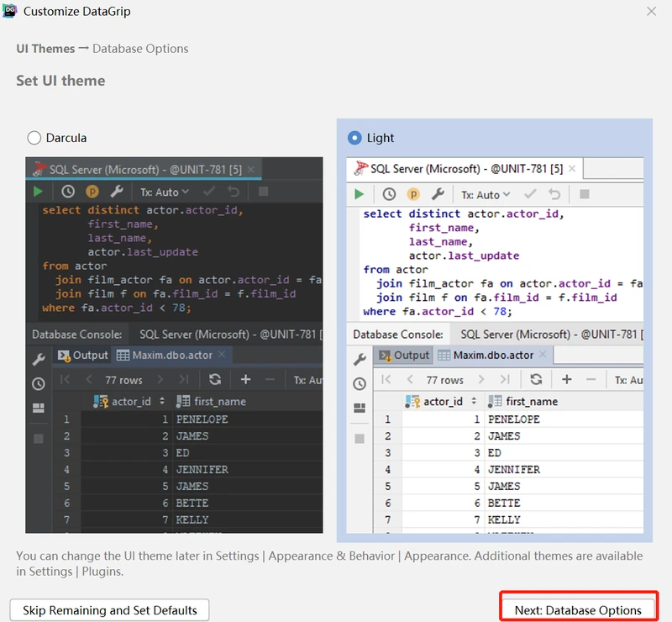Switch to Maxim.dbo.actor tab in Darcula preview

171,356
